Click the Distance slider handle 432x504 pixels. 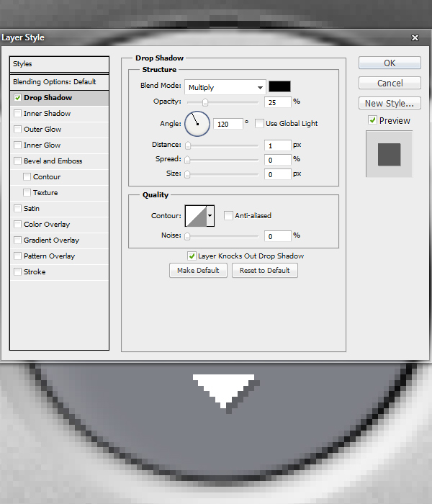188,145
